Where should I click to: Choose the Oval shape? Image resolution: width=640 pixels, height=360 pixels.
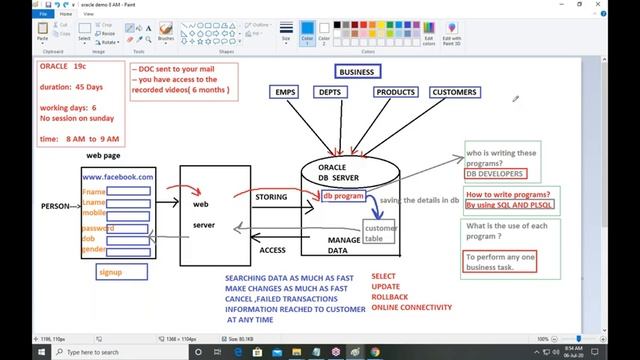coord(200,25)
